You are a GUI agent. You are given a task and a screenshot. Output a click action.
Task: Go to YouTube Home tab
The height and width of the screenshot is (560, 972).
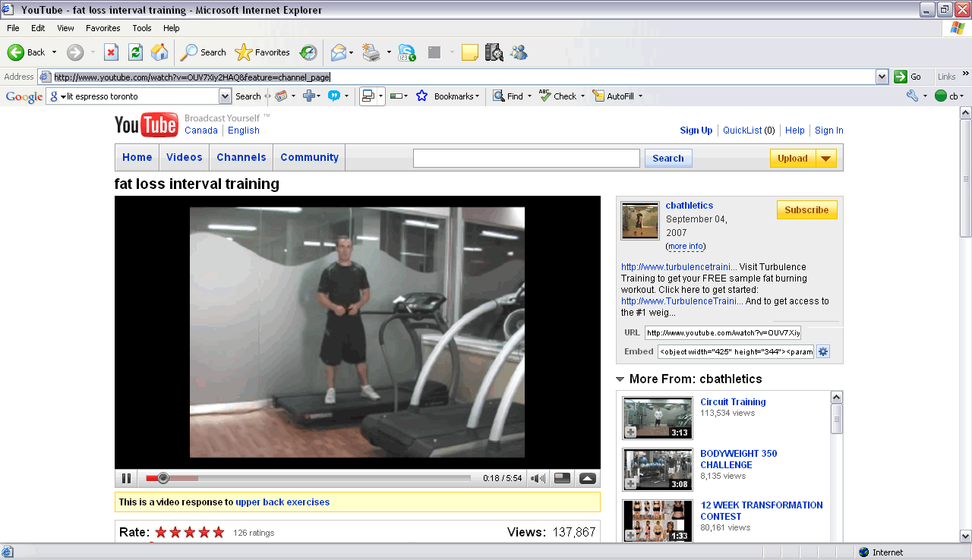click(137, 157)
